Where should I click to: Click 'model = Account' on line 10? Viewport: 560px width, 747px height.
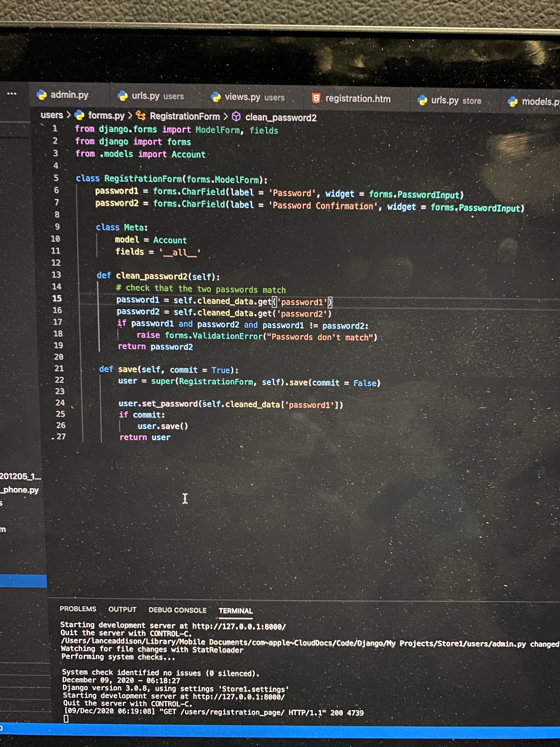tap(151, 240)
